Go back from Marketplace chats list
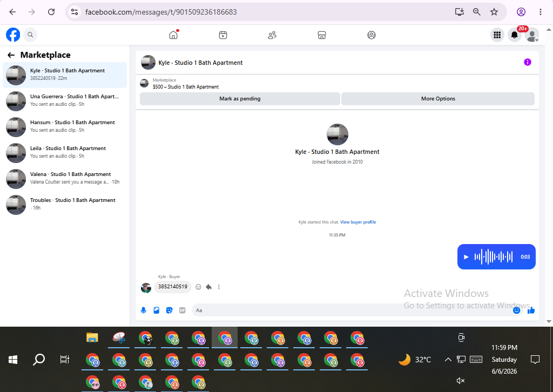Screen dimensions: 553x392 pos(11,55)
